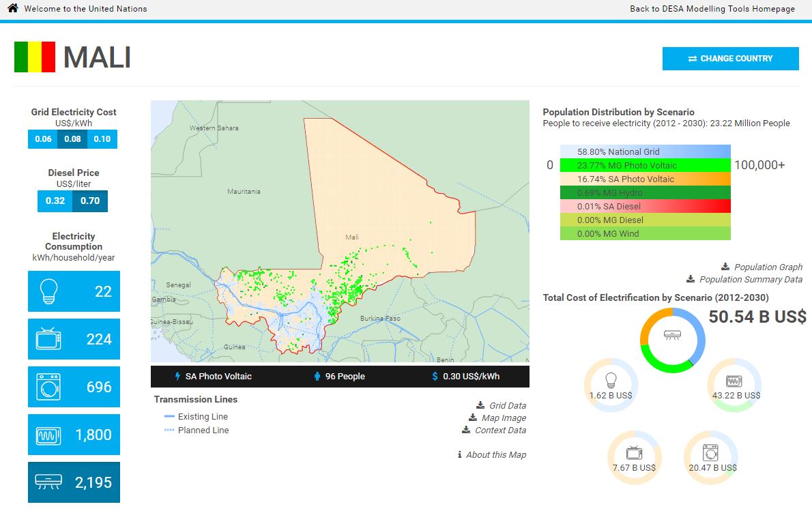Viewport: 812px width, 511px height.
Task: Set grid electricity cost to 0.06
Action: click(43, 139)
